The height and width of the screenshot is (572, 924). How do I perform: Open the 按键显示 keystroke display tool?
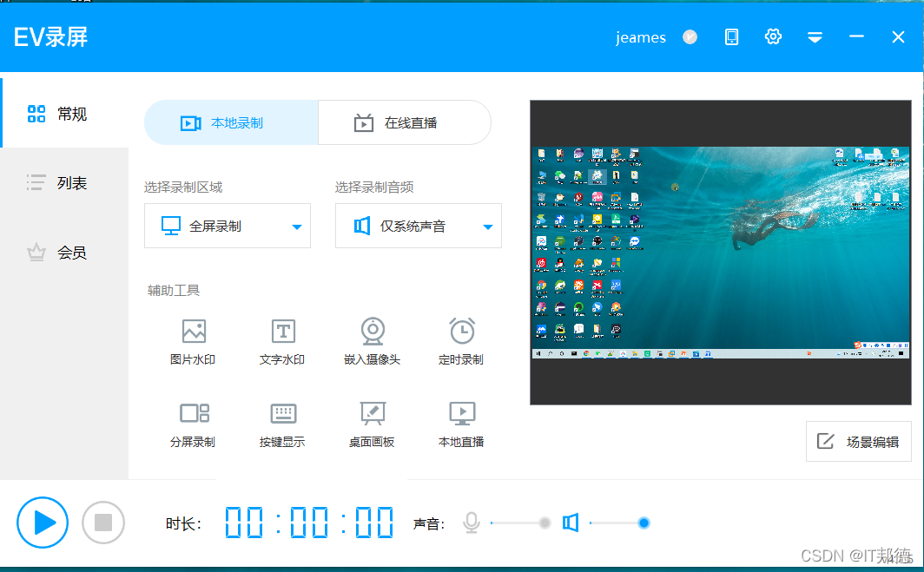(x=283, y=424)
